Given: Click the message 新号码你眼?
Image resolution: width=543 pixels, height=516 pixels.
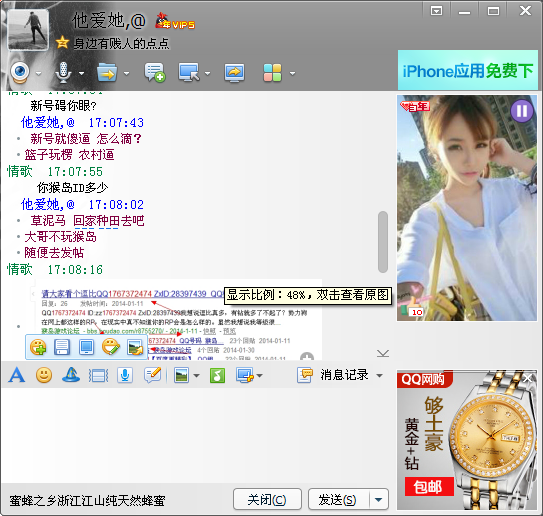Looking at the screenshot, I should coord(63,106).
